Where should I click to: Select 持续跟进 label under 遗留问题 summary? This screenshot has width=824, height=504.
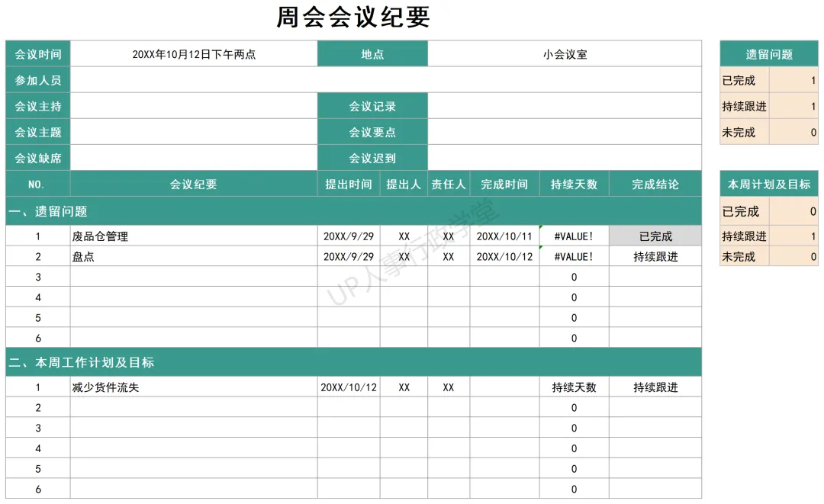pyautogui.click(x=745, y=105)
